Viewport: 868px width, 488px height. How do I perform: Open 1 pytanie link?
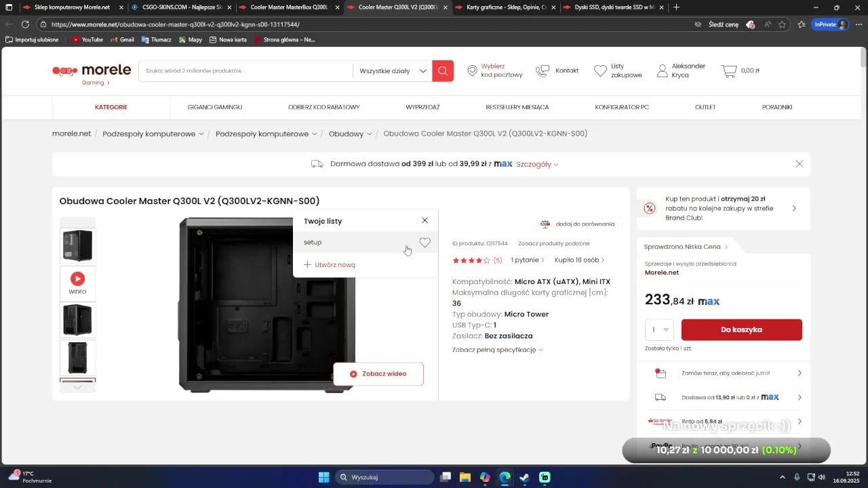(528, 260)
